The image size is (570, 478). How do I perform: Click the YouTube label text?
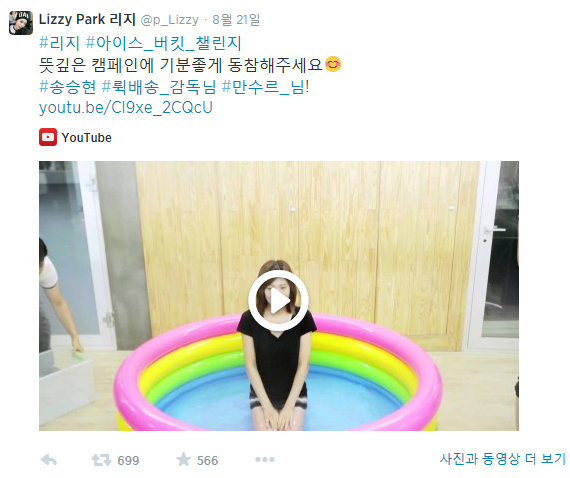(87, 138)
